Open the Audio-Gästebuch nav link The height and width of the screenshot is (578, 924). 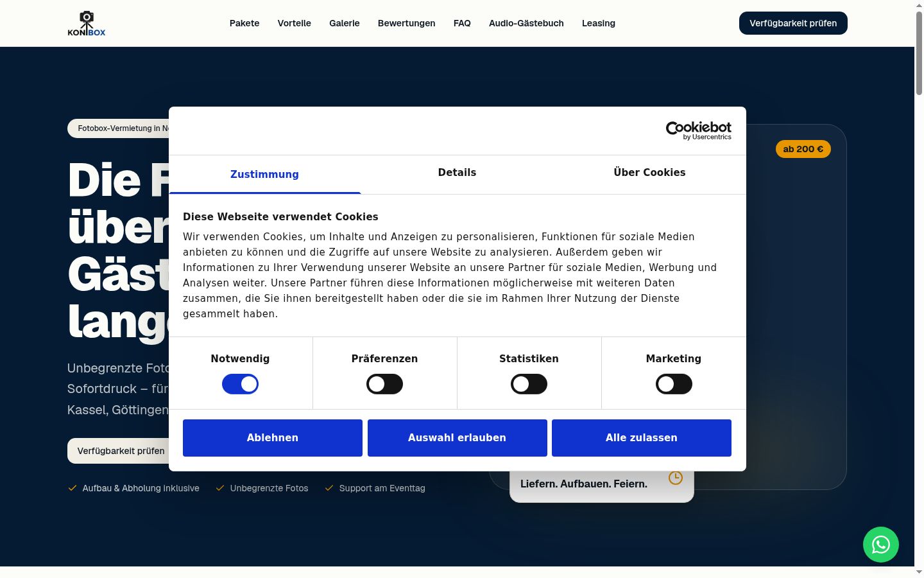point(526,23)
